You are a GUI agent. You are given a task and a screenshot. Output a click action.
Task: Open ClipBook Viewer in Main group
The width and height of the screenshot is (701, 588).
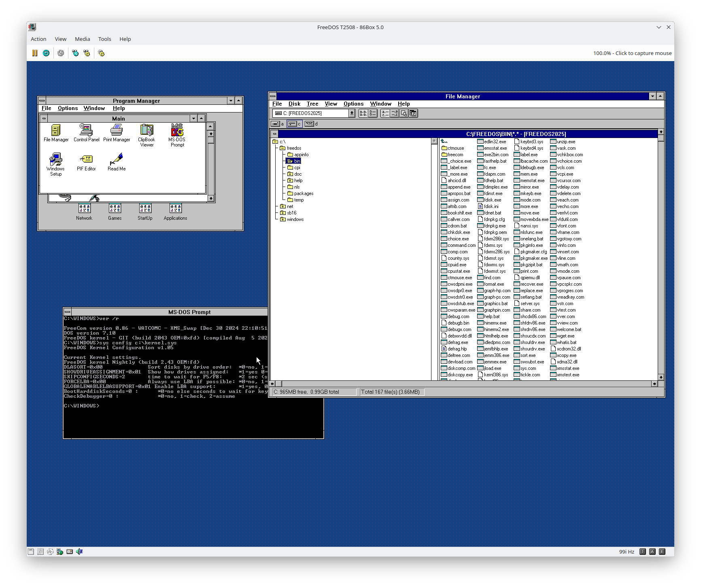click(147, 132)
